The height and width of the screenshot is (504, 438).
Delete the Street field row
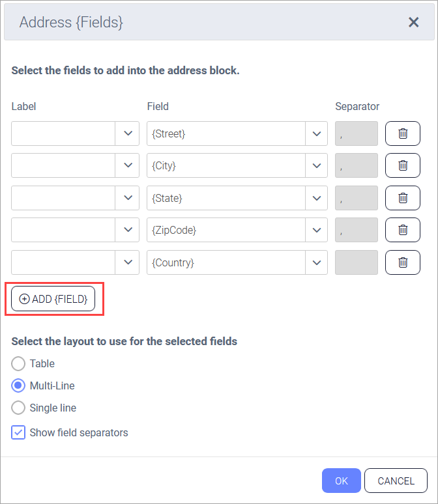point(403,133)
